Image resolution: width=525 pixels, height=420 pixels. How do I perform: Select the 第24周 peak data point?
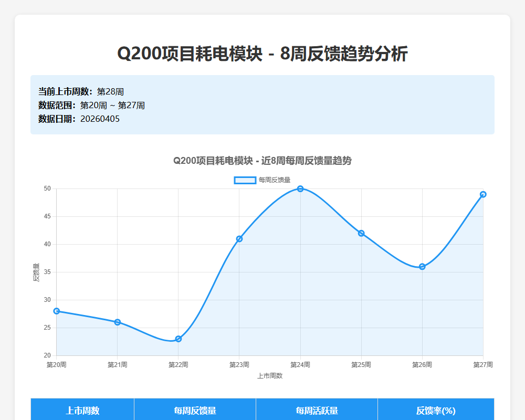pos(300,189)
